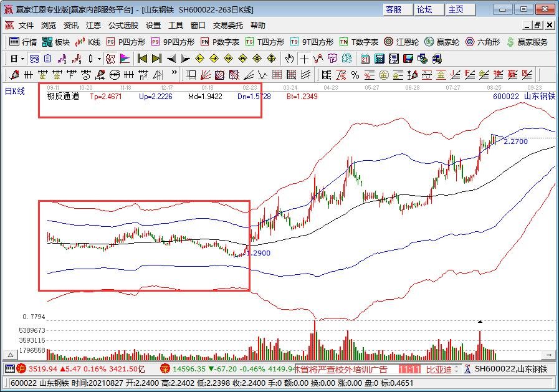The height and width of the screenshot is (392, 559).
Task: Launch the 赢家轮 wheel tool
Action: click(442, 42)
